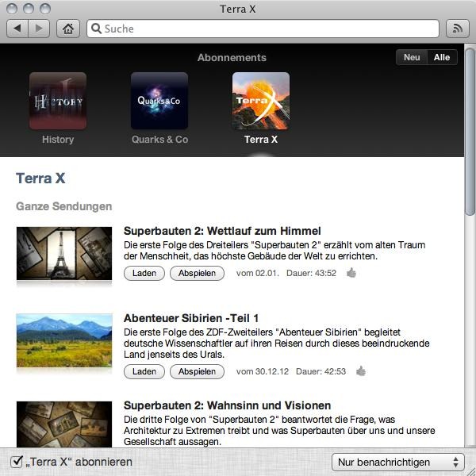Click the Quarks & Co label
The width and height of the screenshot is (476, 476).
159,140
